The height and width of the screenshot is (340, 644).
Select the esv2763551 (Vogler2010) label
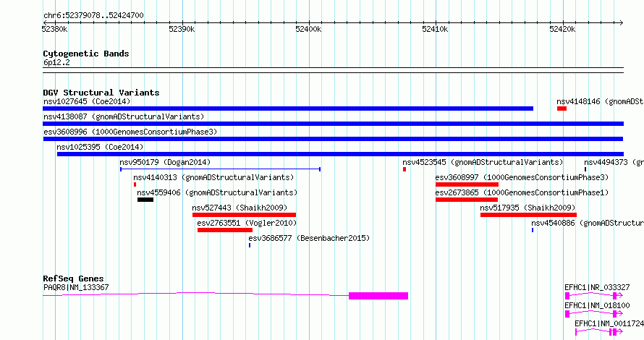coord(247,223)
